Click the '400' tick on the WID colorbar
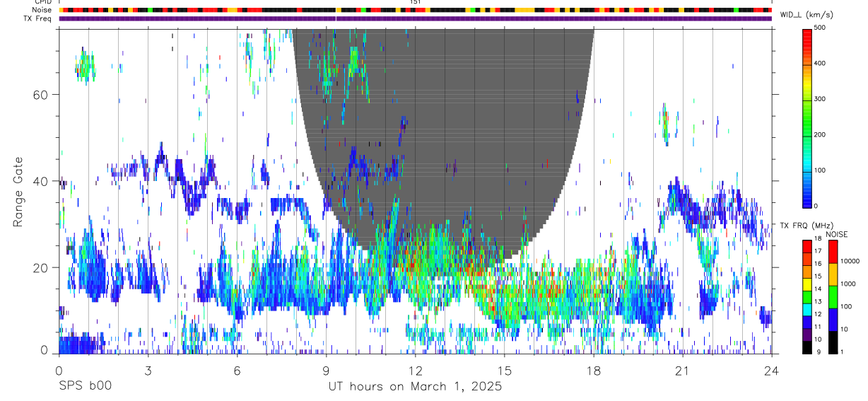The height and width of the screenshot is (401, 868). coord(820,63)
